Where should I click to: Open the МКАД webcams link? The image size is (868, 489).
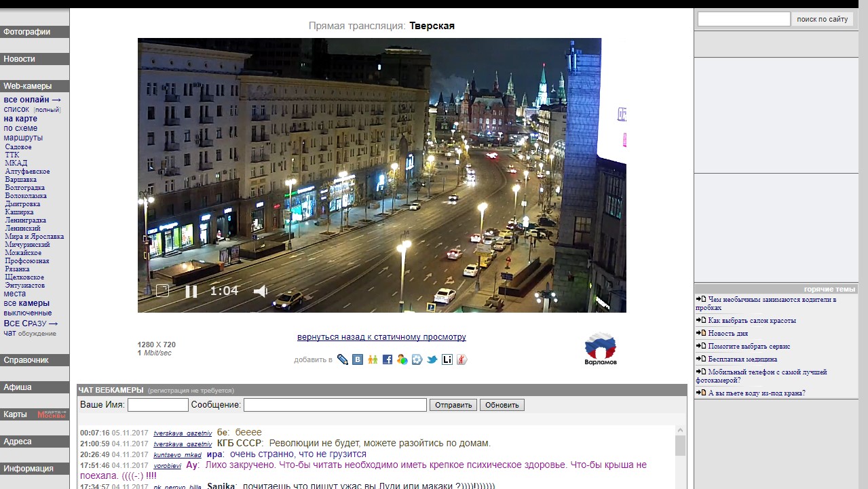pos(16,163)
